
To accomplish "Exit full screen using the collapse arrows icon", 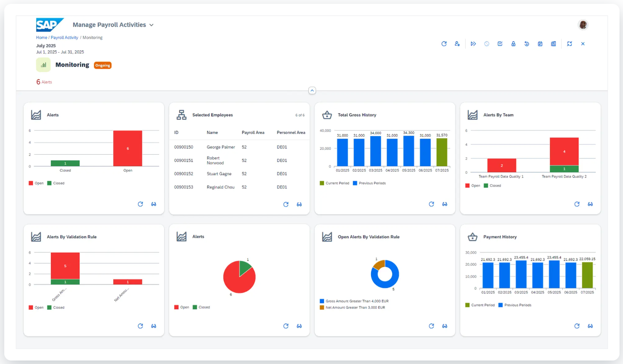I will [569, 44].
